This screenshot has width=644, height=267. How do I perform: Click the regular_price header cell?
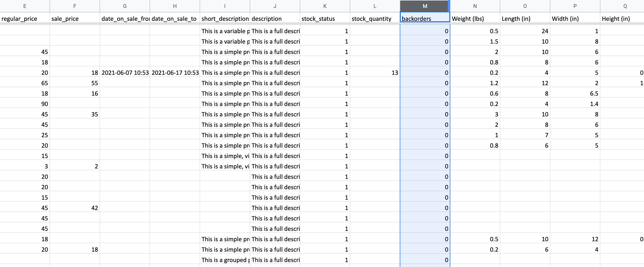(x=25, y=19)
